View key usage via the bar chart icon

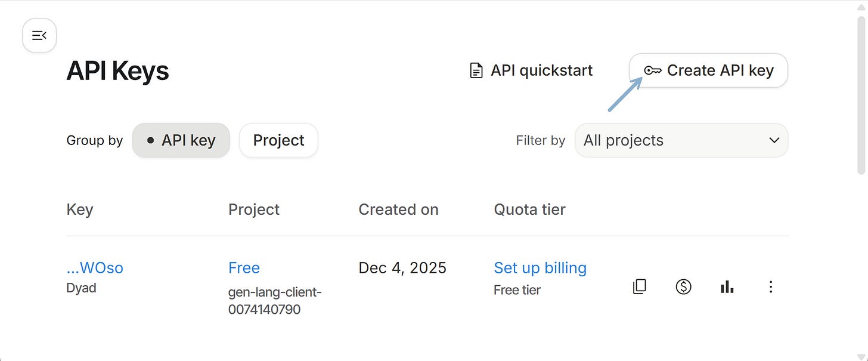click(727, 286)
